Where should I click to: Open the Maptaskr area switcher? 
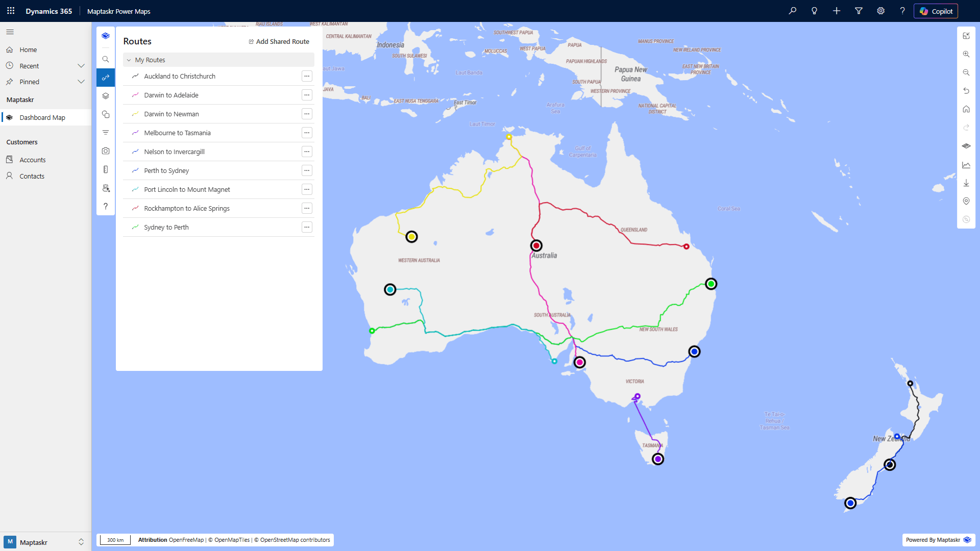click(x=45, y=542)
